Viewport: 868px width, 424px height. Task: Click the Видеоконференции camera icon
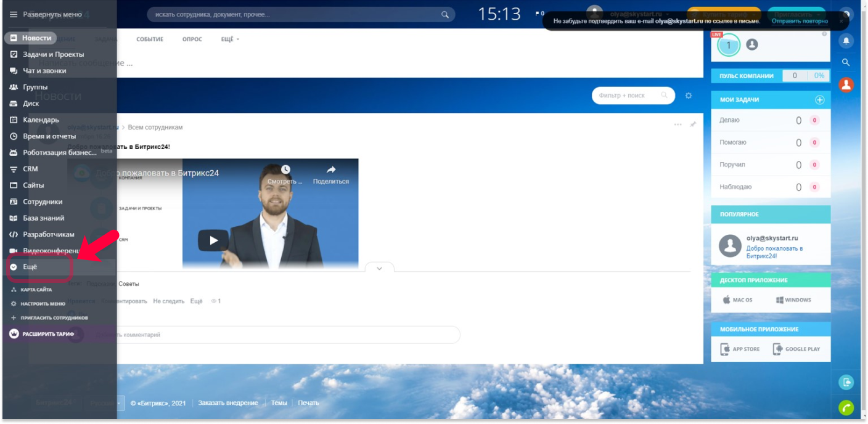(x=14, y=251)
